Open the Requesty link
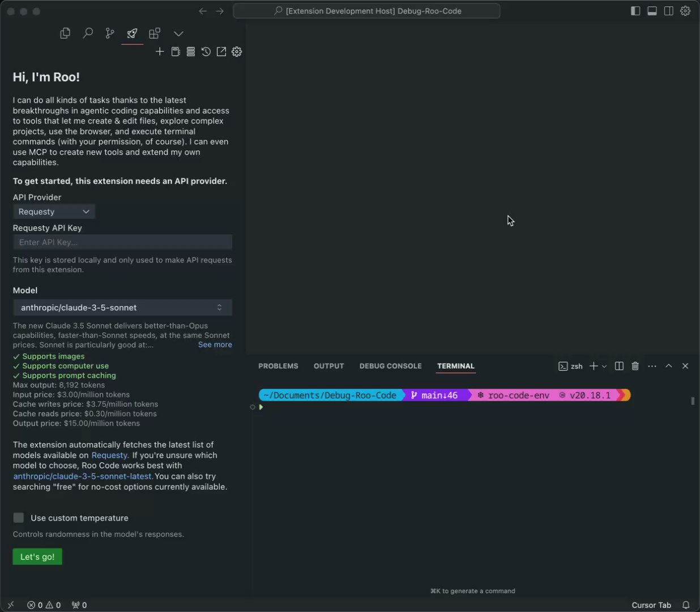 coord(109,455)
